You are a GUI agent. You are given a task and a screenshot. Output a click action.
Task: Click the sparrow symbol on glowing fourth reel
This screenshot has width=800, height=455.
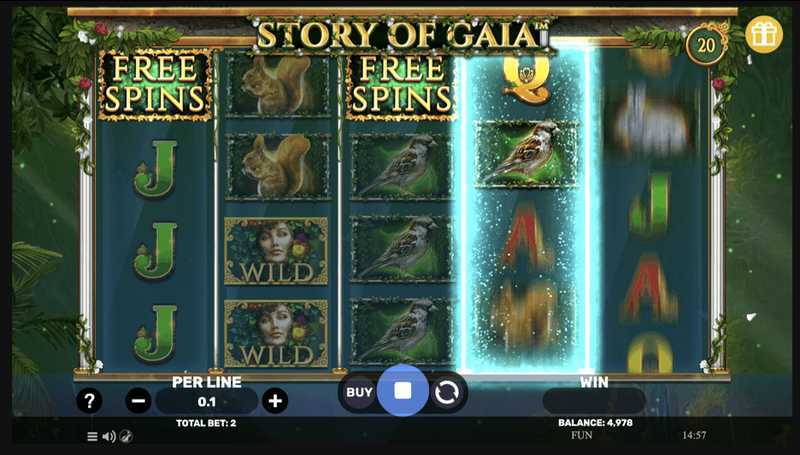tap(526, 154)
